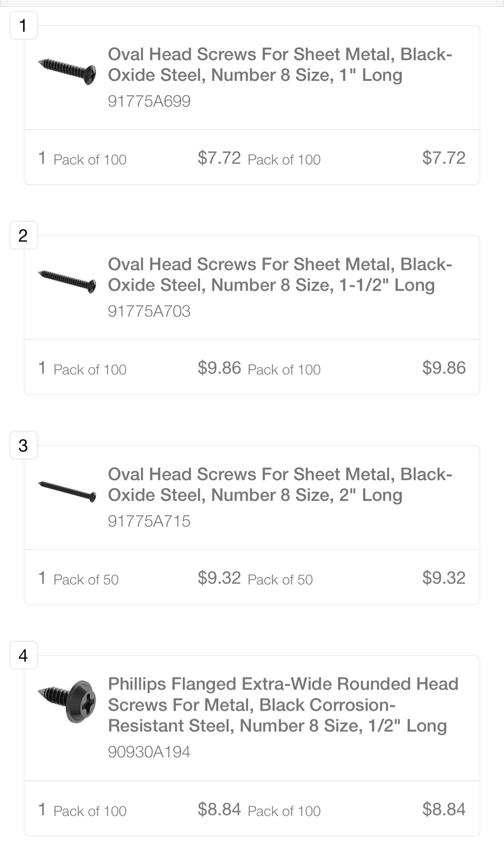
Task: Edit quantity for item 3 Pack of 50
Action: (42, 578)
